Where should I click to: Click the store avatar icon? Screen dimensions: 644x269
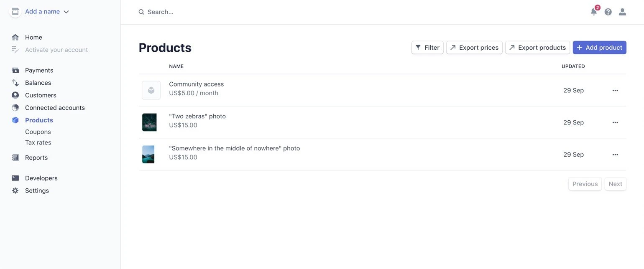tap(15, 12)
